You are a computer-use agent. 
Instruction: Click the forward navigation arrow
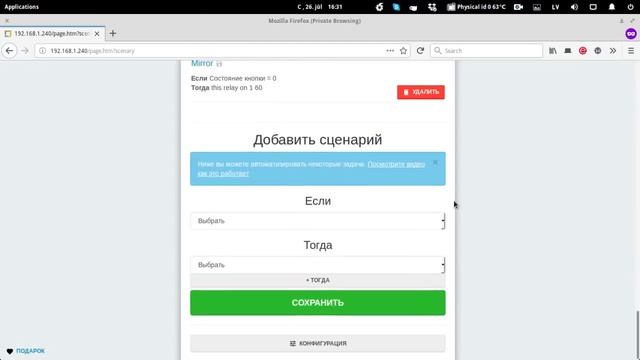coord(25,51)
